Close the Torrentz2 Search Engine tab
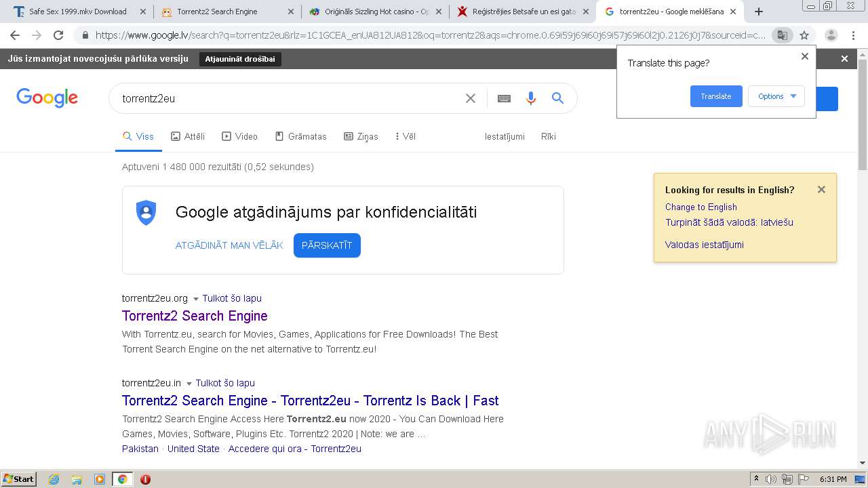This screenshot has width=868, height=488. point(290,12)
